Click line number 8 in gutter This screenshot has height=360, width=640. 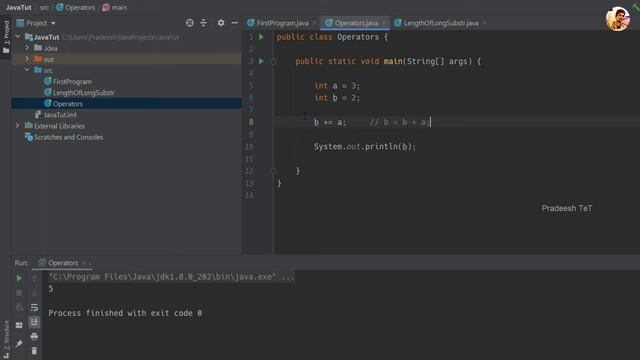[x=251, y=122]
